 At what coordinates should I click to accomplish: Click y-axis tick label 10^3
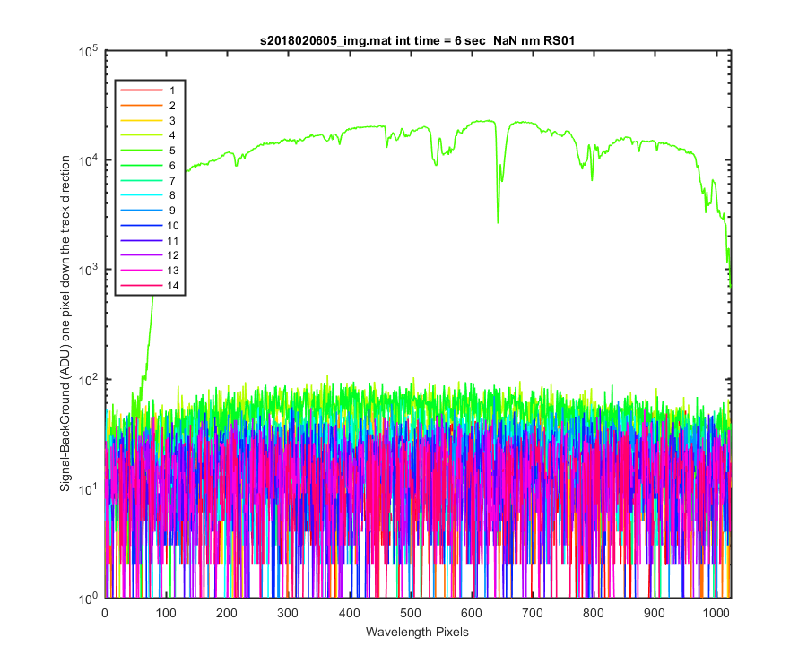click(x=88, y=271)
